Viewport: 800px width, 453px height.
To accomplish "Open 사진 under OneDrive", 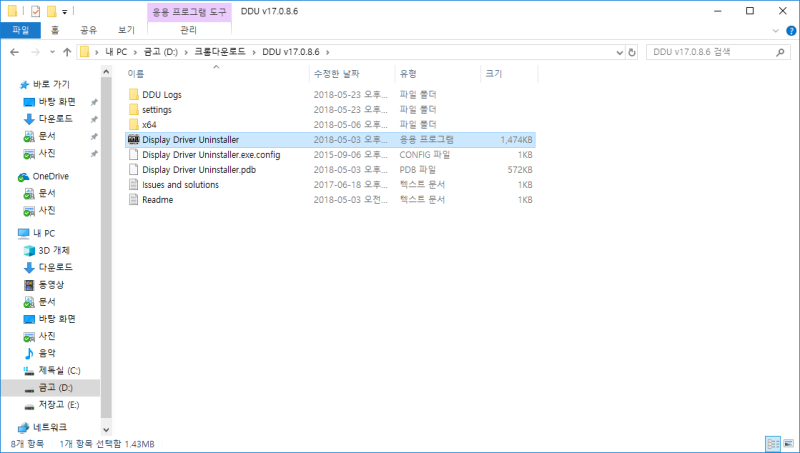I will (47, 210).
